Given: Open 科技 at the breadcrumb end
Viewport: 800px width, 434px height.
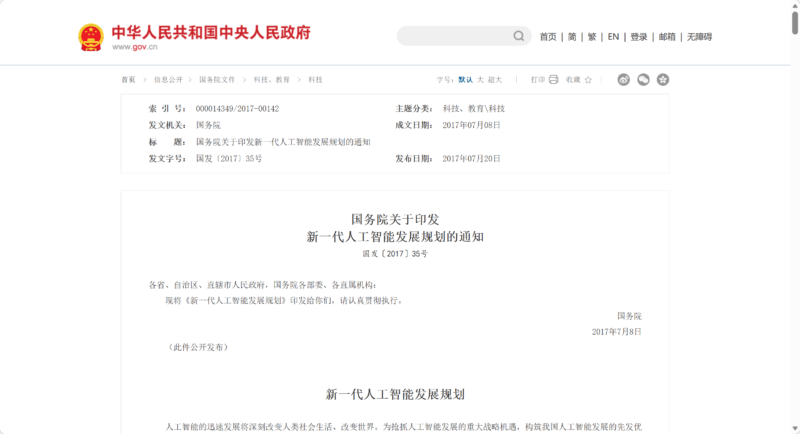Looking at the screenshot, I should pyautogui.click(x=315, y=80).
